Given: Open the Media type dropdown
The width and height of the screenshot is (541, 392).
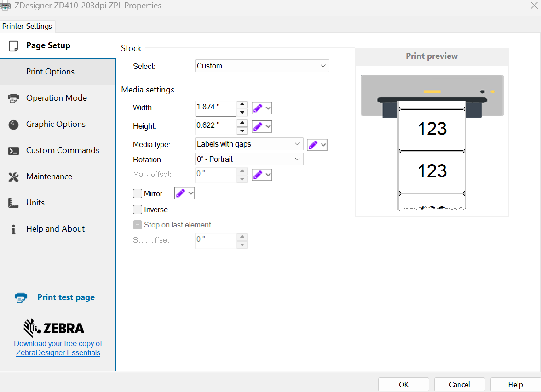Looking at the screenshot, I should tap(249, 144).
